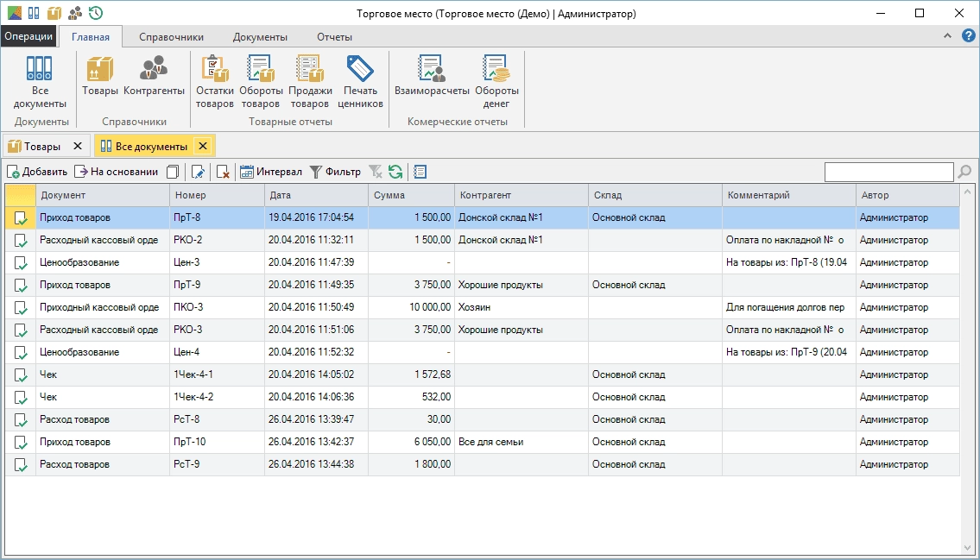Close the Товары tab
The image size is (980, 560).
click(x=78, y=146)
